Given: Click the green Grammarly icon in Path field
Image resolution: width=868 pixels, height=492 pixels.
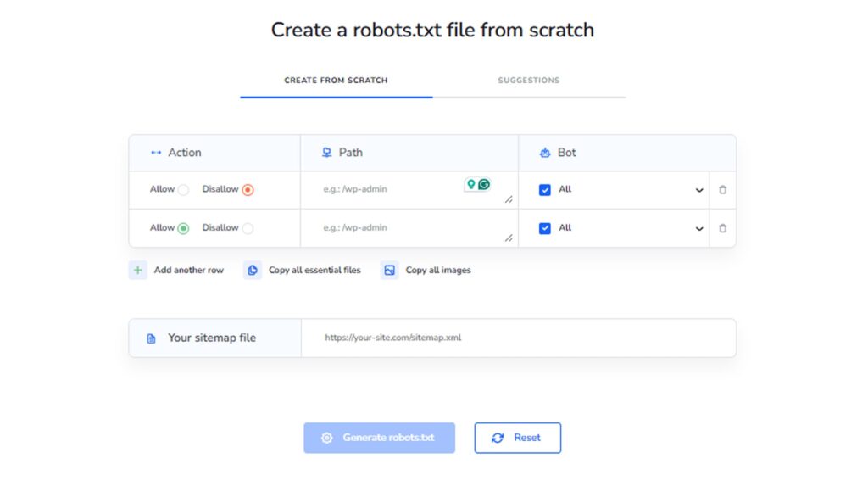Looking at the screenshot, I should [x=484, y=184].
